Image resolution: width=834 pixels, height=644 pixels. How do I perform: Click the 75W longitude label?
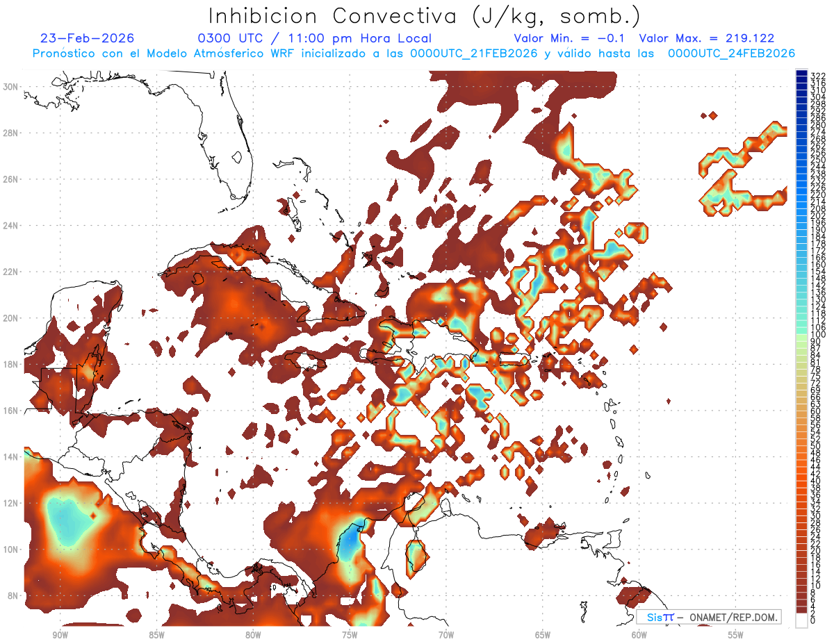[350, 635]
